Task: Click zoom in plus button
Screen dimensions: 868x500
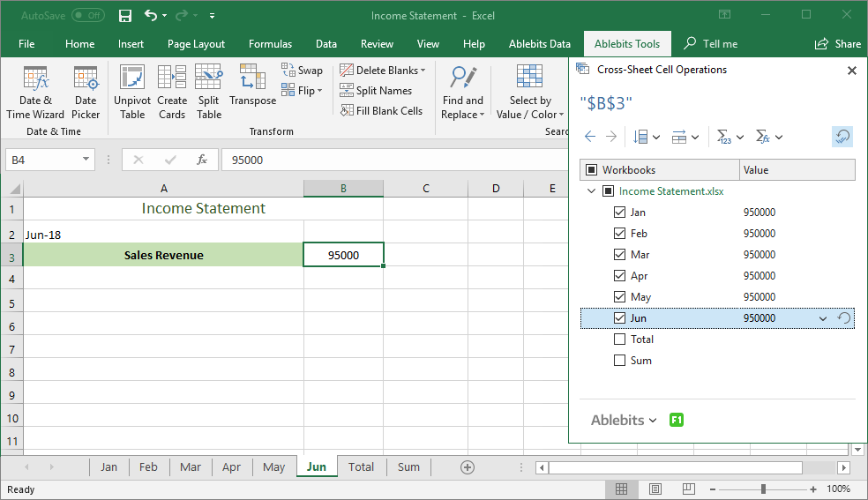Action: (x=813, y=489)
